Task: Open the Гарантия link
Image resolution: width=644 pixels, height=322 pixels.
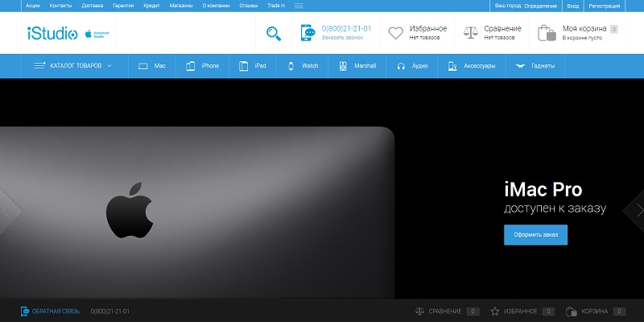Action: (x=124, y=6)
